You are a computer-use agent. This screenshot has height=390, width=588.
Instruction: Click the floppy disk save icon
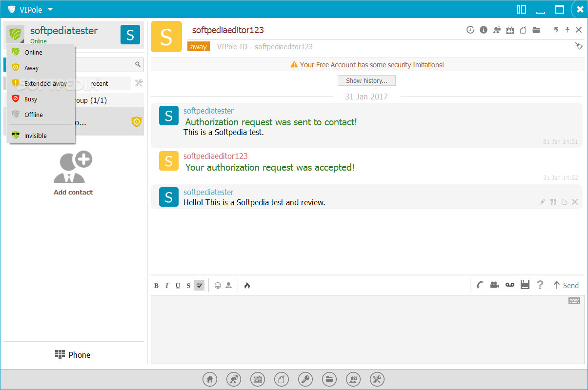(x=525, y=285)
